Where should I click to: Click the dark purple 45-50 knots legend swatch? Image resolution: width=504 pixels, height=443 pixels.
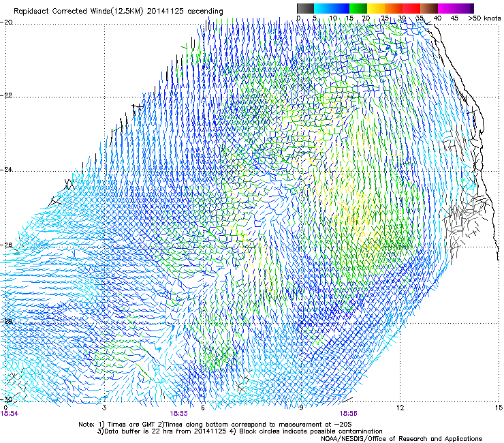coord(464,8)
